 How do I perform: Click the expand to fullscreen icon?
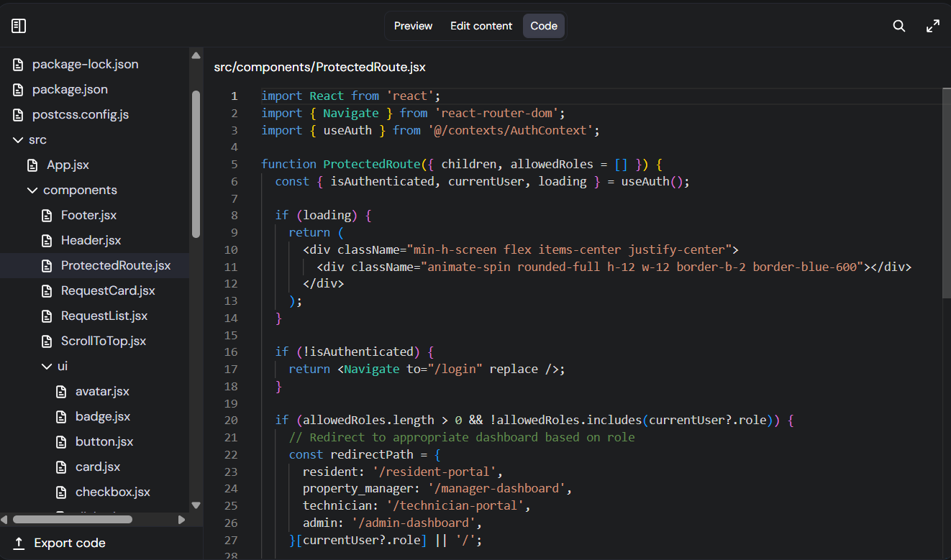click(x=932, y=26)
